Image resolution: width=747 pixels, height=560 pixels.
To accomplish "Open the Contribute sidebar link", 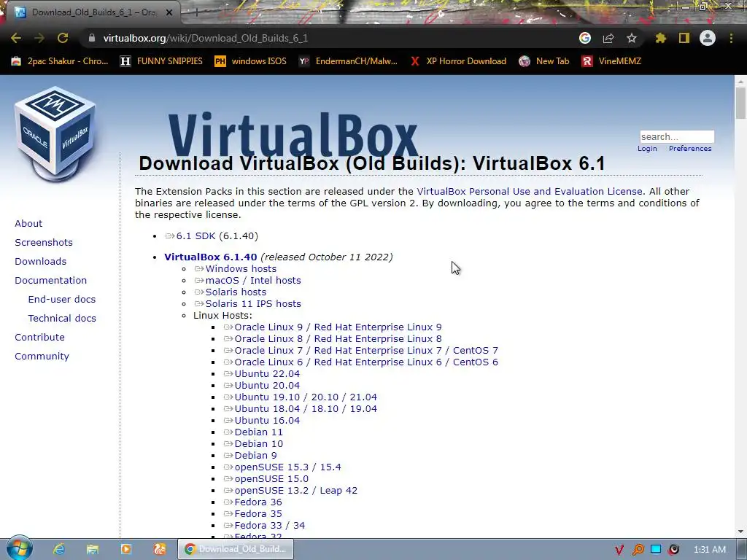I will (39, 337).
